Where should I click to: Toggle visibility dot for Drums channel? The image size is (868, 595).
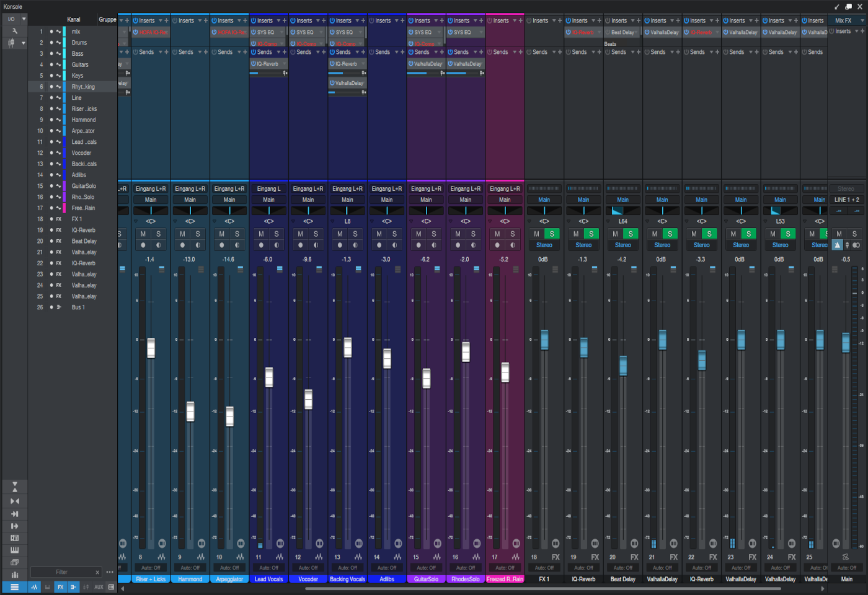pyautogui.click(x=51, y=43)
